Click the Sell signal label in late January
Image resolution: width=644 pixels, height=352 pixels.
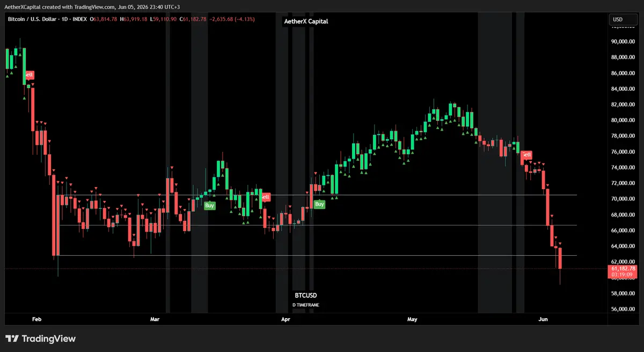[x=30, y=75]
